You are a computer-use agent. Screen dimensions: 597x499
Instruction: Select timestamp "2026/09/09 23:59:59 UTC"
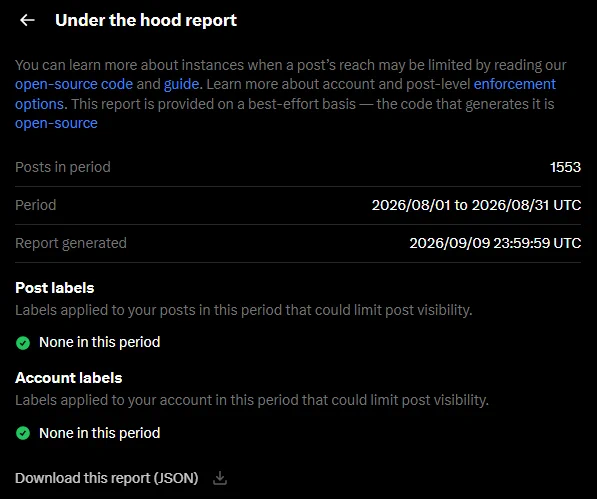(x=495, y=243)
